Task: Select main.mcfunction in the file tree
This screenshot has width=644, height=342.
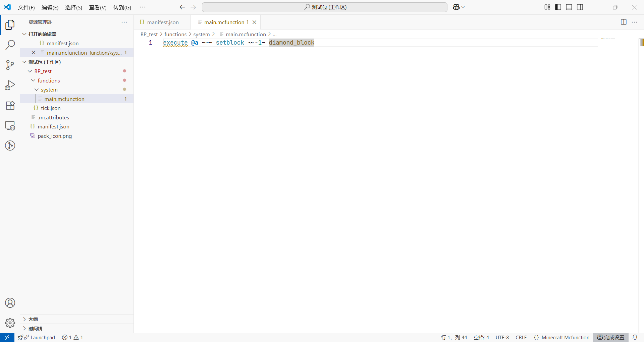Action: (77, 99)
